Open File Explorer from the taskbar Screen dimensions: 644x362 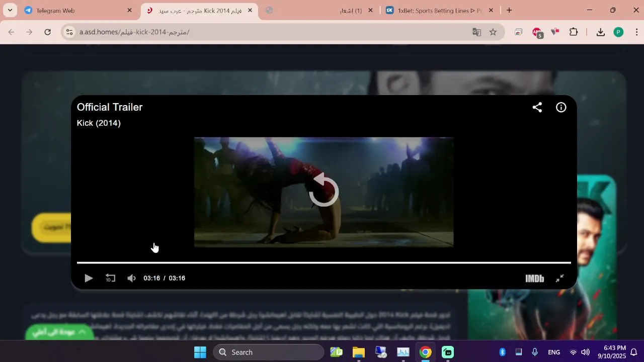(x=358, y=352)
